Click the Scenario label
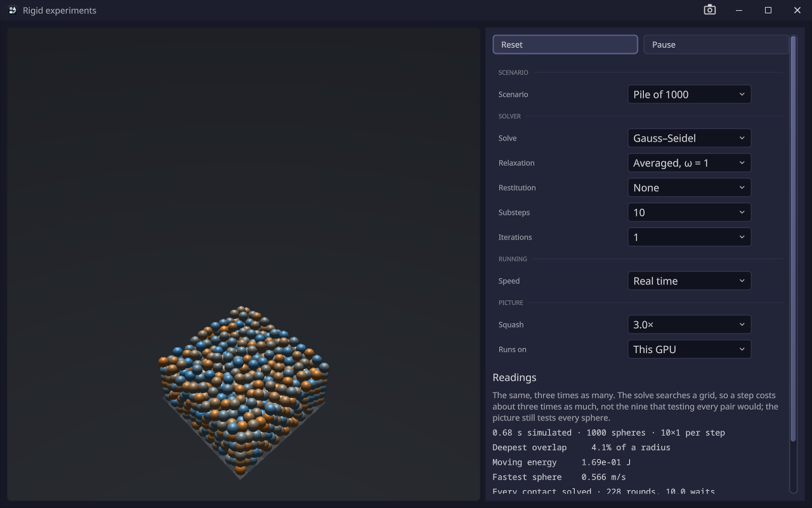The height and width of the screenshot is (508, 812). pyautogui.click(x=513, y=95)
